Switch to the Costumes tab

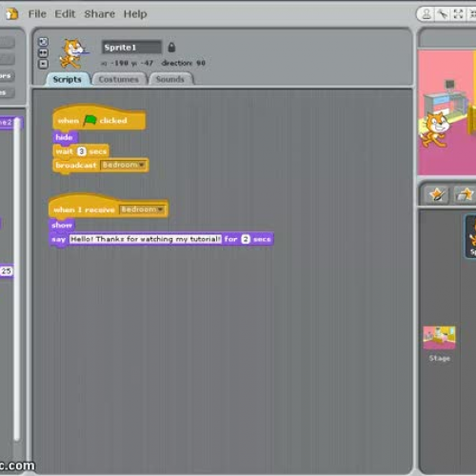[x=119, y=79]
